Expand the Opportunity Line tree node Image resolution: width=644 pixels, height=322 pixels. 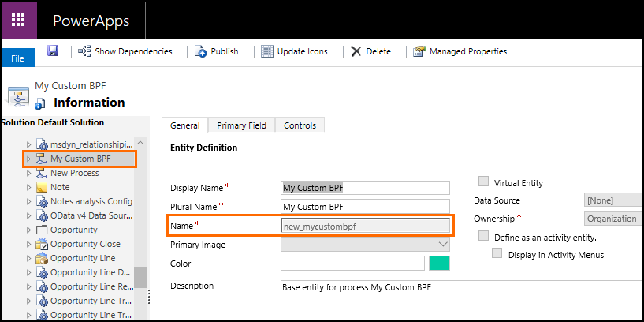(29, 258)
